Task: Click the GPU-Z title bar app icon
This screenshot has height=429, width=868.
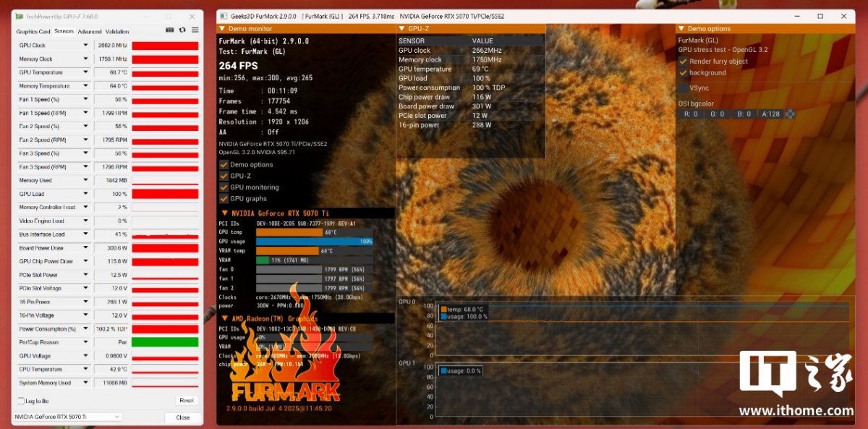Action: point(20,17)
